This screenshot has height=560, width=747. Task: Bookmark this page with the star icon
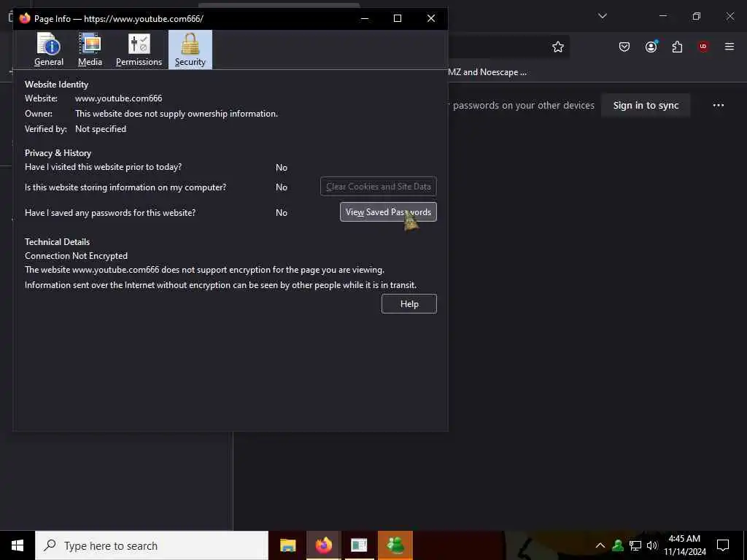558,47
